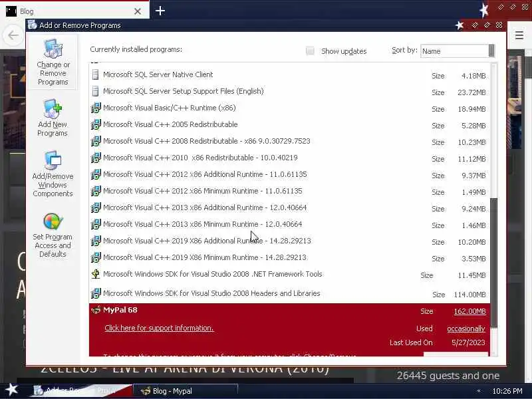Open a new browser tab with plus icon
The width and height of the screenshot is (532, 399).
point(160,11)
